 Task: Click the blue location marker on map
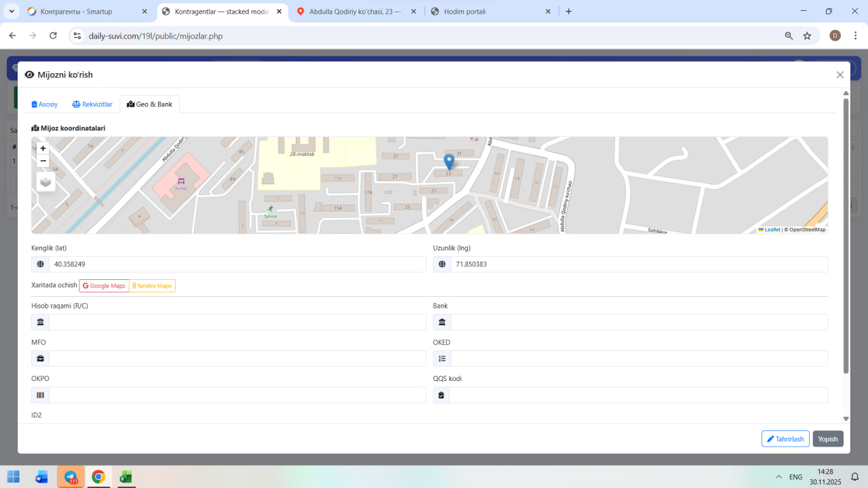[x=448, y=161]
